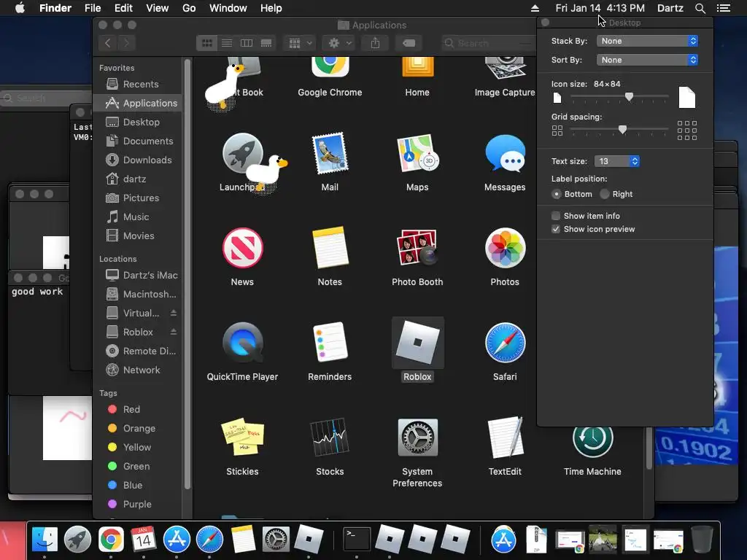Select QuickTime Player app
The image size is (747, 560).
242,343
